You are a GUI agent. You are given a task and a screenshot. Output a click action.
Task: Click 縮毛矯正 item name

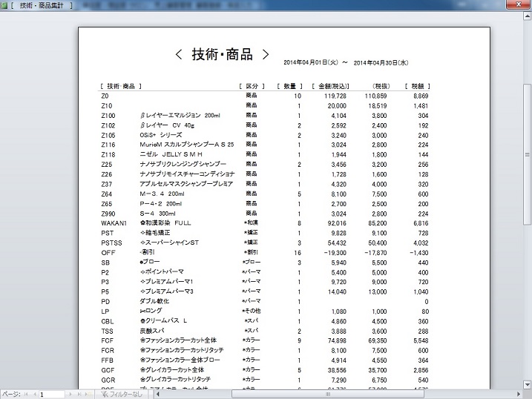pos(155,233)
